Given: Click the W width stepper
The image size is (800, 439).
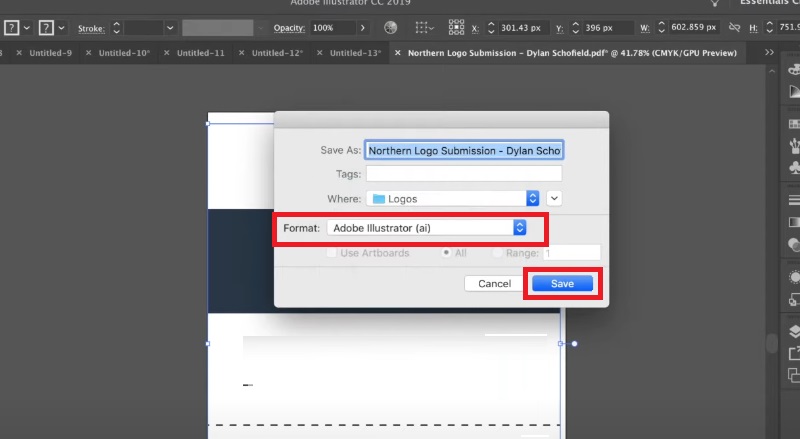Looking at the screenshot, I should tap(661, 28).
